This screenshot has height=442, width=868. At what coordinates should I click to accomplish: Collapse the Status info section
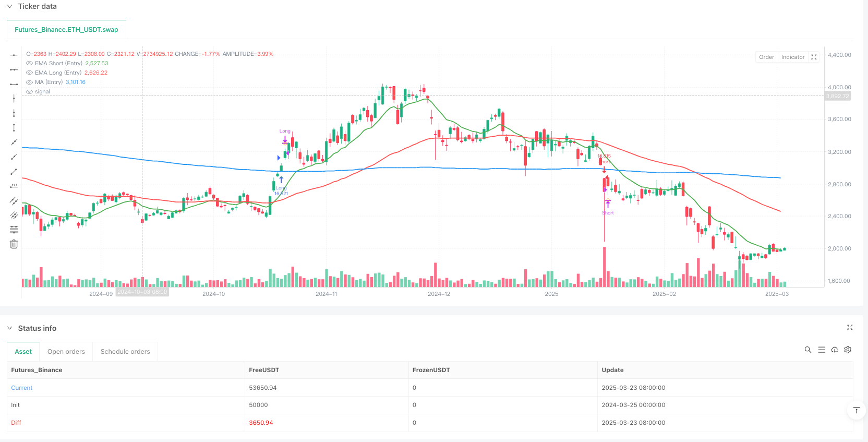[9, 328]
